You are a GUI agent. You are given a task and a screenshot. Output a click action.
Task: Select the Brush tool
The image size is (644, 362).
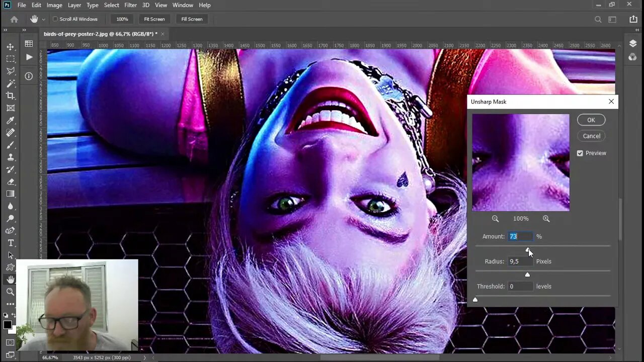click(11, 145)
